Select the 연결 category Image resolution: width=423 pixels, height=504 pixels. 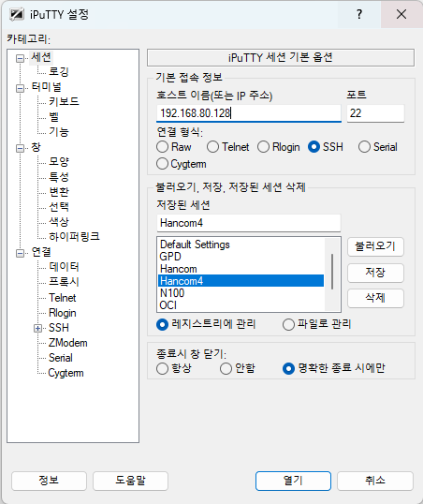(x=41, y=252)
